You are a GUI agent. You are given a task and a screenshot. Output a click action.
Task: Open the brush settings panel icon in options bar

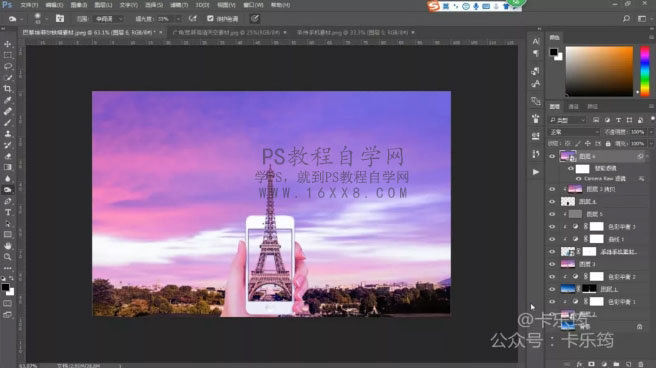pyautogui.click(x=60, y=18)
